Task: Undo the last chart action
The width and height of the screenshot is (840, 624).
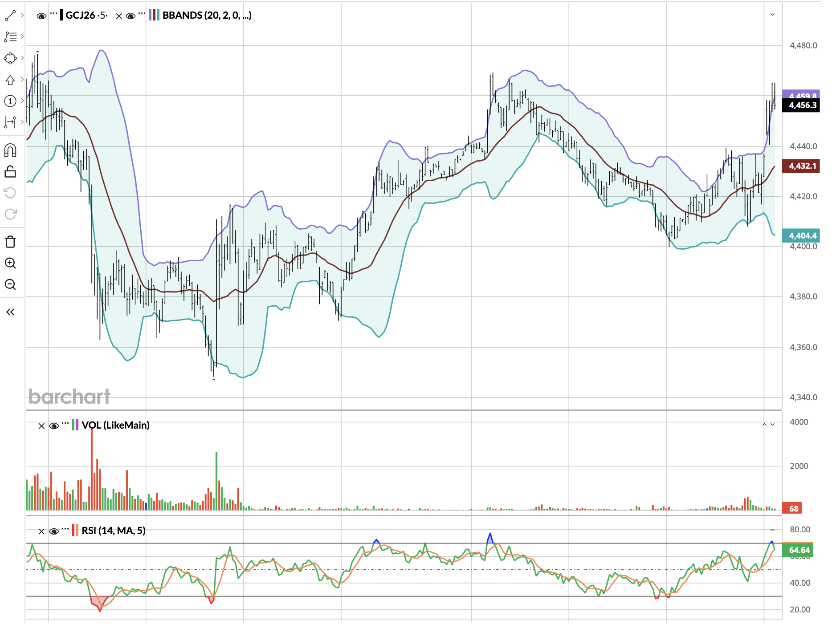Action: tap(10, 193)
